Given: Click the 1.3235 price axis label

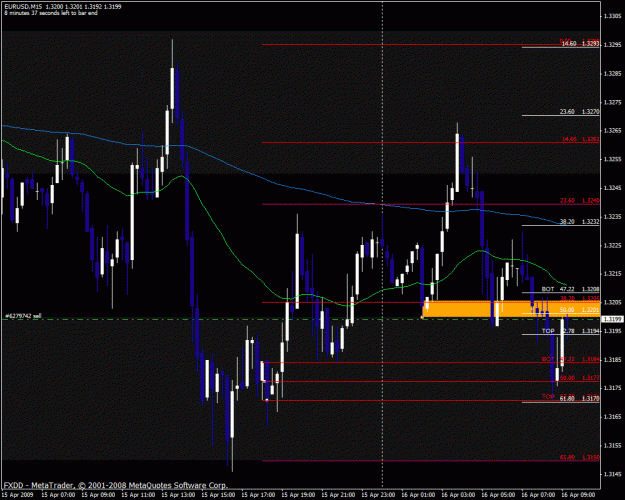Looking at the screenshot, I should coord(613,217).
